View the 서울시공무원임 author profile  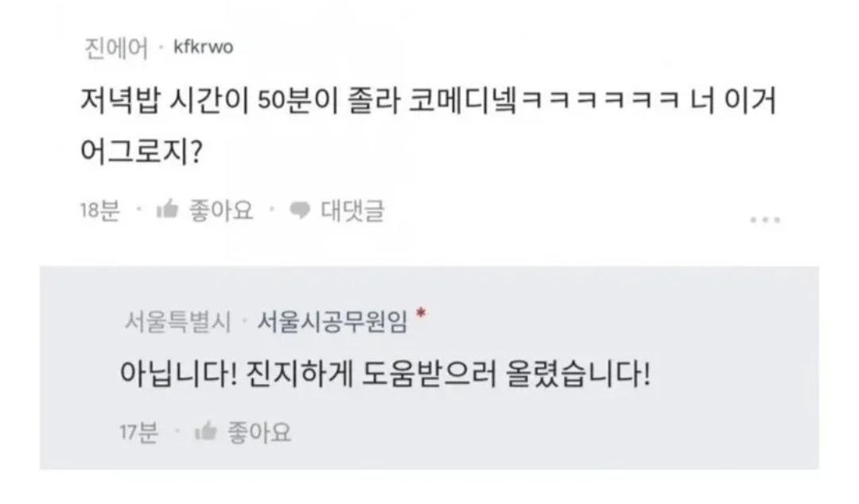click(332, 321)
